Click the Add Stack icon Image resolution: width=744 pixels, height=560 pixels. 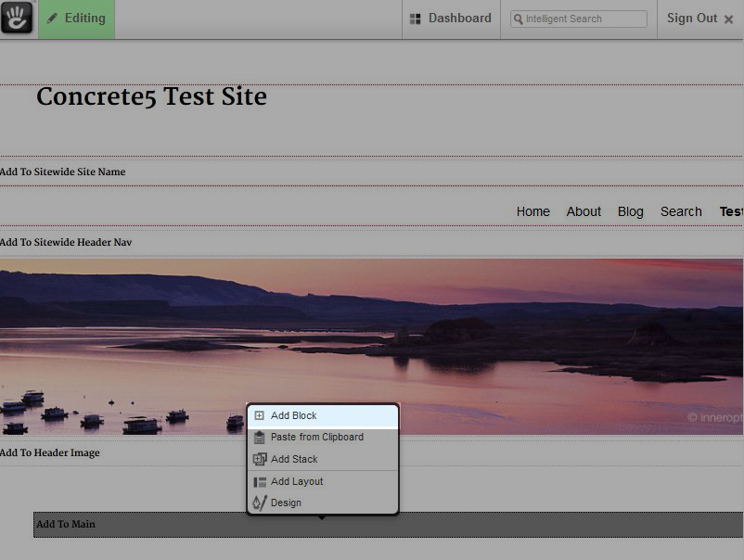tap(260, 460)
